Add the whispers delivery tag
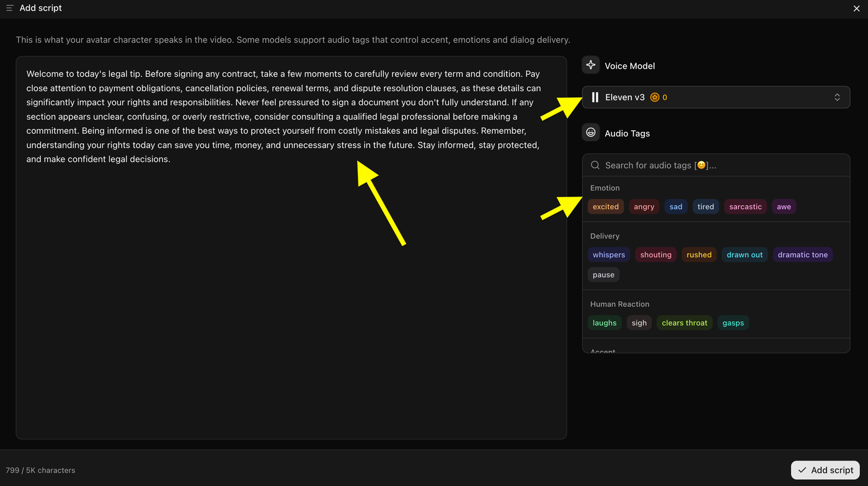 coord(609,255)
